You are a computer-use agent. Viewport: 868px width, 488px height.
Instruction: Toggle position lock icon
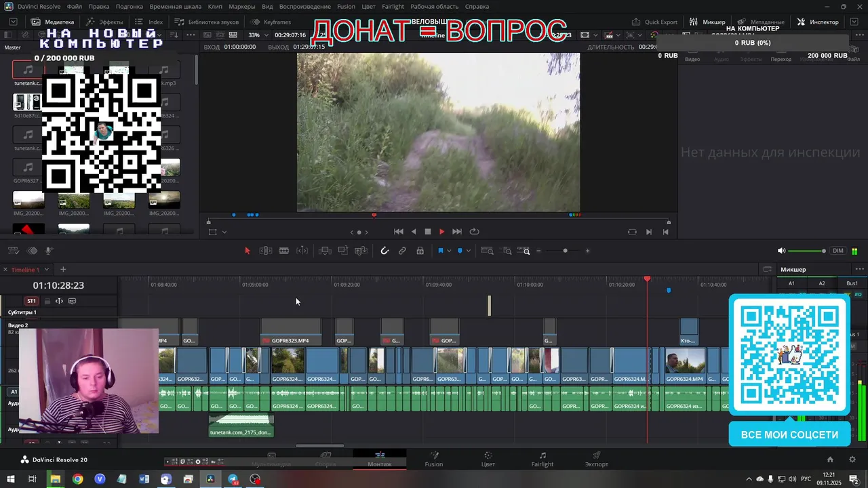point(420,251)
